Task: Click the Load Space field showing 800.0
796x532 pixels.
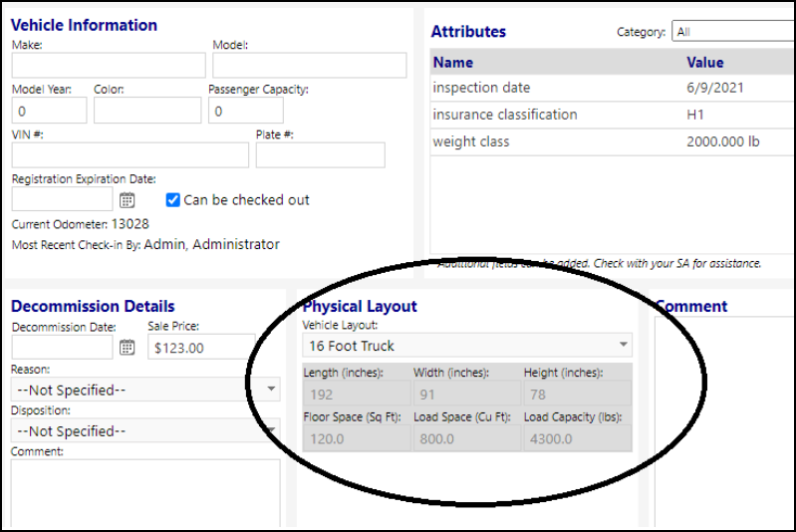Action: tap(467, 438)
